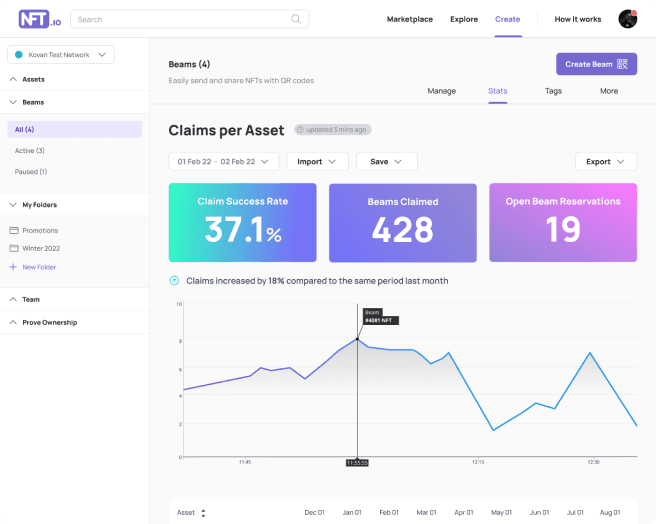Screen dimensions: 656x524
Task: Expand the Prove Ownership section
Action: coord(13,323)
